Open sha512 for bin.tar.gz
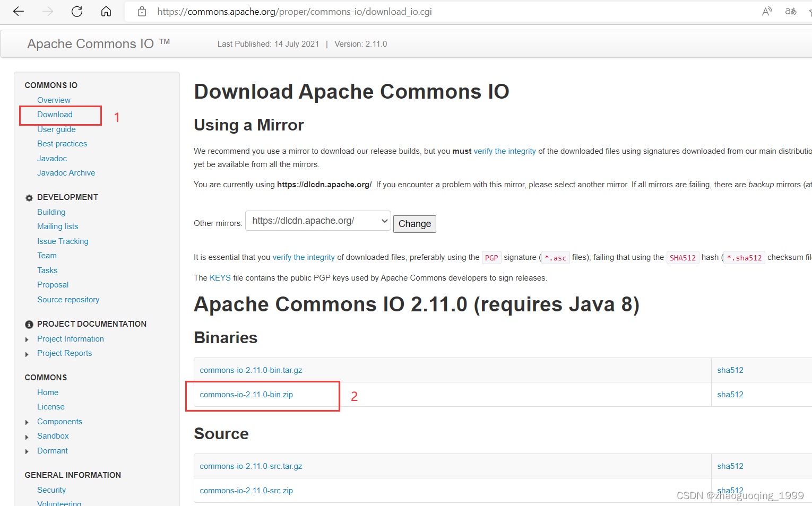This screenshot has height=506, width=812. point(730,370)
